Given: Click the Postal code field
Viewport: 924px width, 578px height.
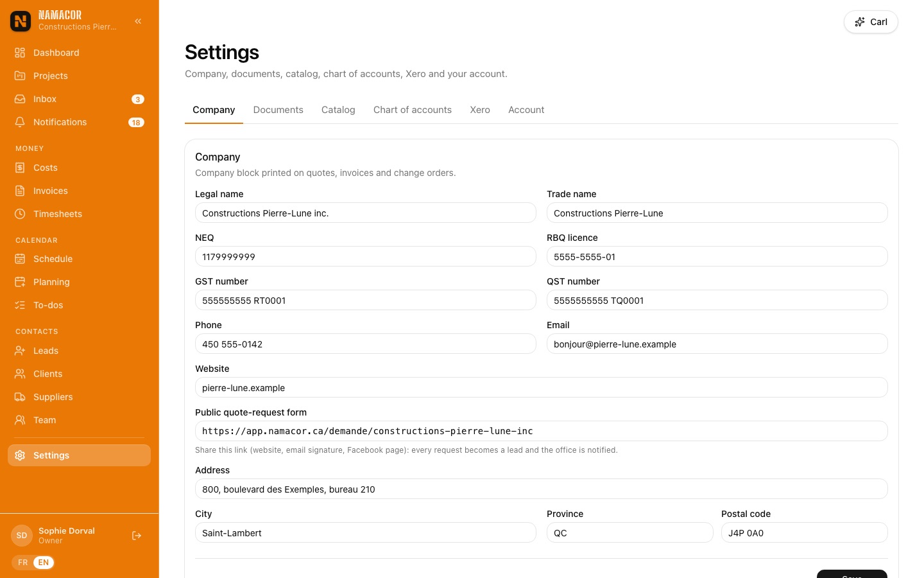Looking at the screenshot, I should (x=805, y=532).
